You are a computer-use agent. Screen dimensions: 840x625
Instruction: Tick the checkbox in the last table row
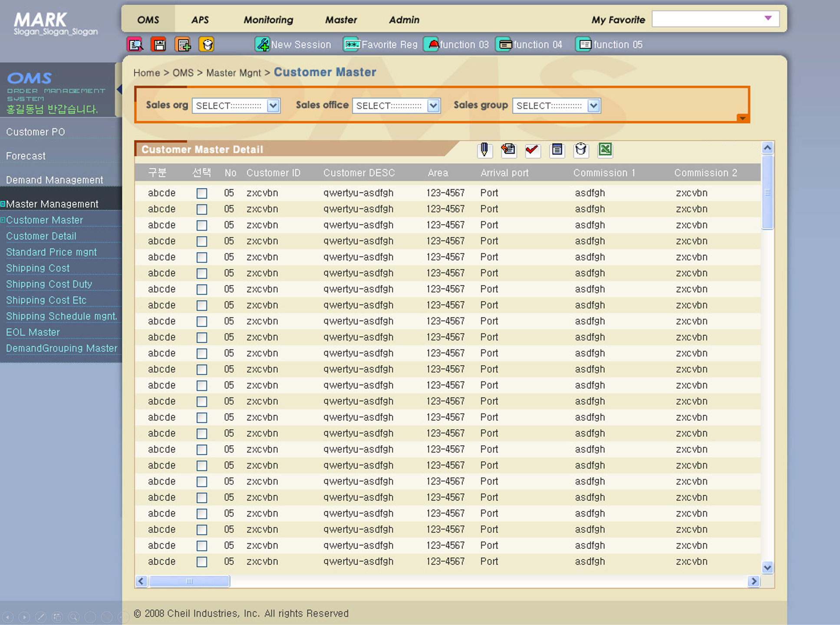[x=202, y=562]
